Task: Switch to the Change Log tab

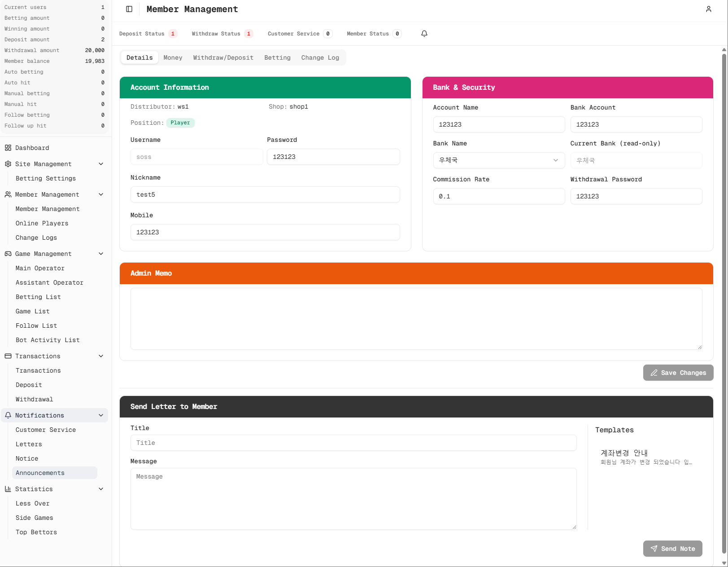Action: coord(320,57)
